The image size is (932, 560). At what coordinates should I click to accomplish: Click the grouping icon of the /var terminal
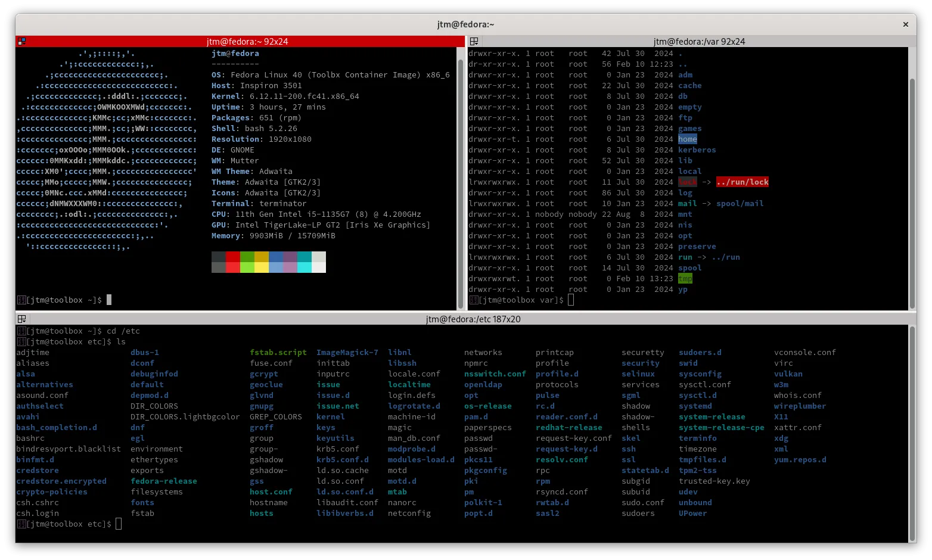coord(474,42)
